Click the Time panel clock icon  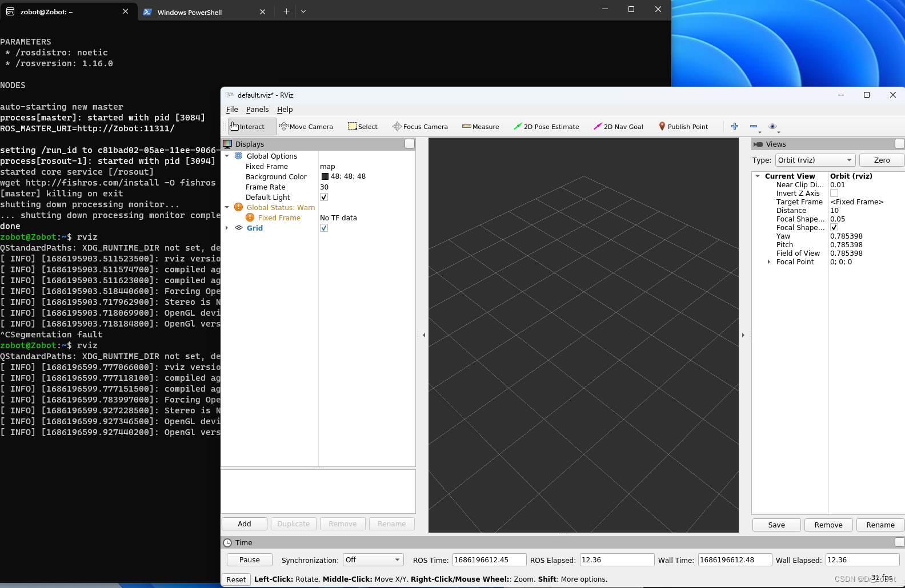point(227,543)
